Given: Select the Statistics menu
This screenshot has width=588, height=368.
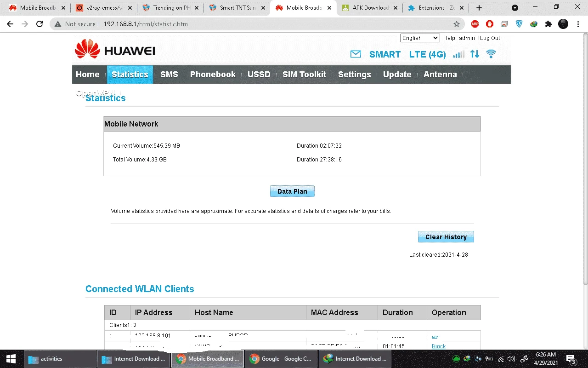Looking at the screenshot, I should 130,75.
